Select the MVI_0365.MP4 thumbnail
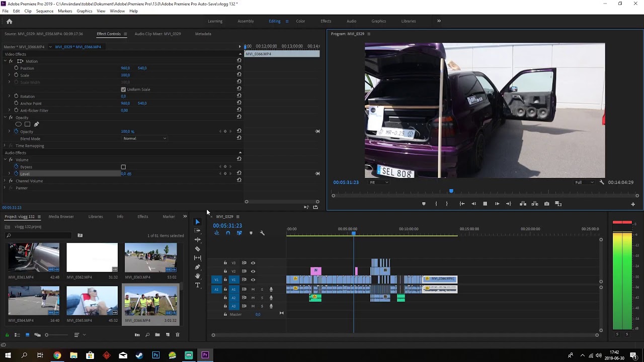This screenshot has height=362, width=644. [x=92, y=301]
